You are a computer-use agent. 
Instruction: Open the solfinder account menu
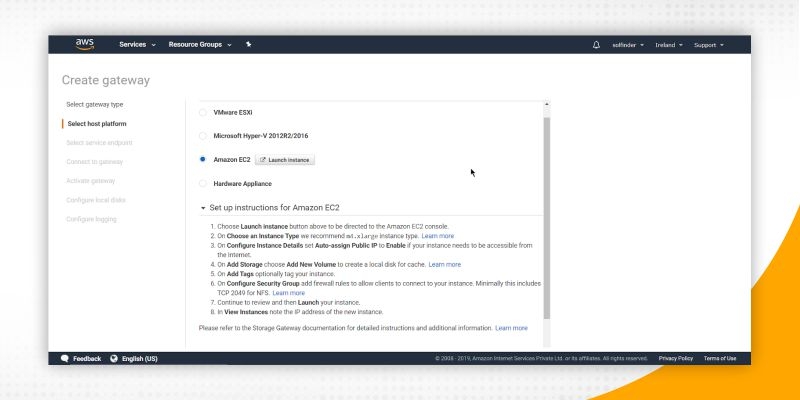click(628, 45)
